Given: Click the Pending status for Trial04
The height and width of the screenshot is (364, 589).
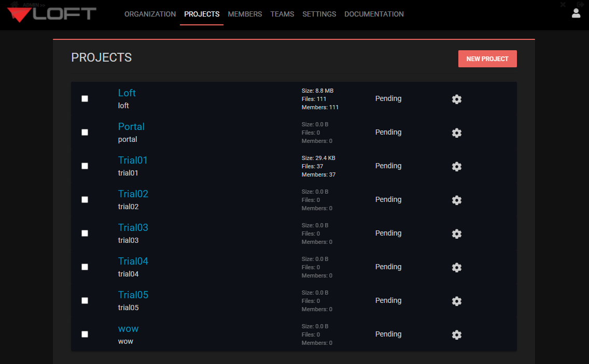Looking at the screenshot, I should point(388,267).
